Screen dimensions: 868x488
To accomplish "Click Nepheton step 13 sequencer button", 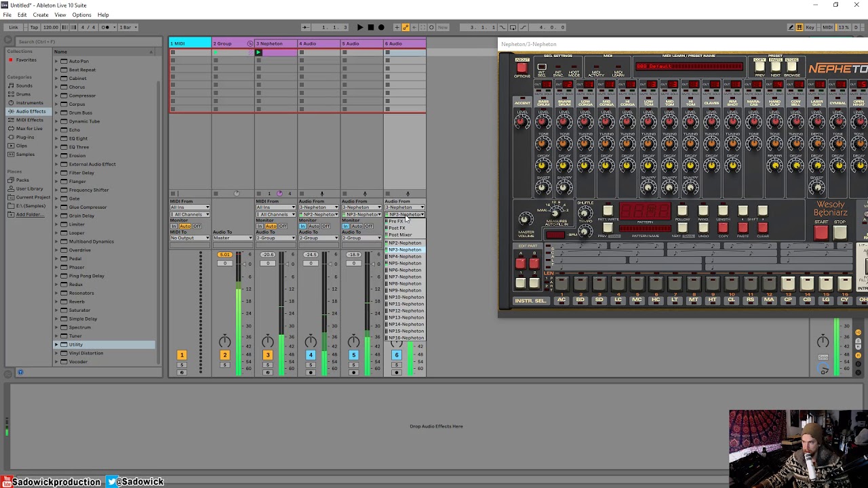I will click(788, 283).
